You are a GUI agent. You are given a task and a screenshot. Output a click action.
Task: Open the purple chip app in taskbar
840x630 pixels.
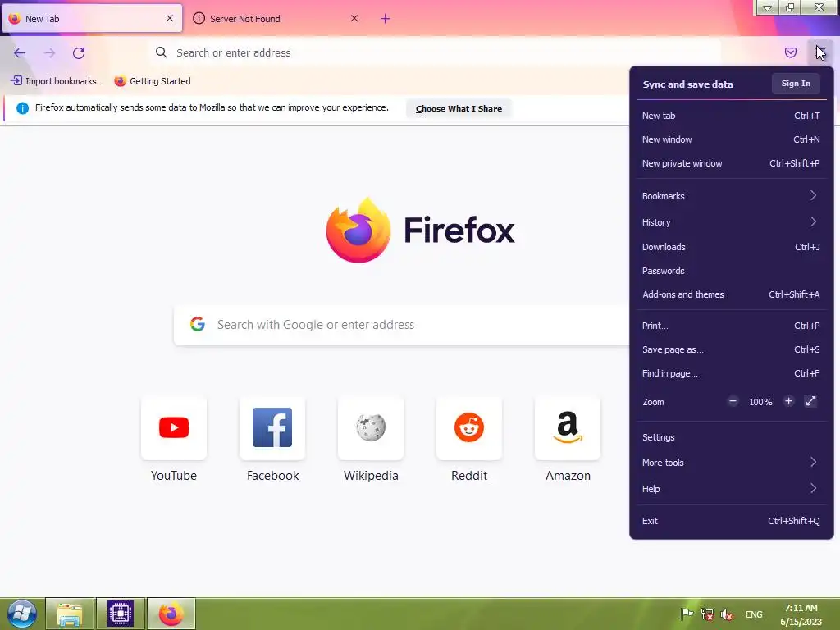pos(120,614)
